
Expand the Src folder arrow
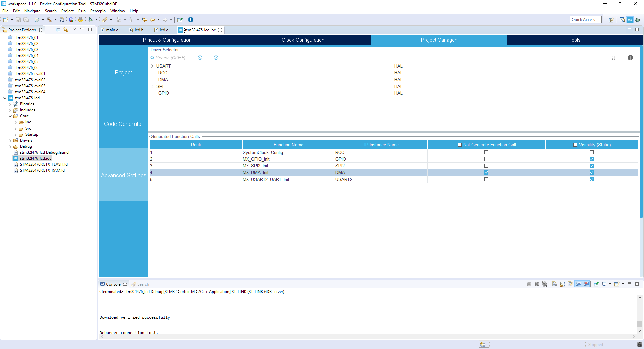15,129
